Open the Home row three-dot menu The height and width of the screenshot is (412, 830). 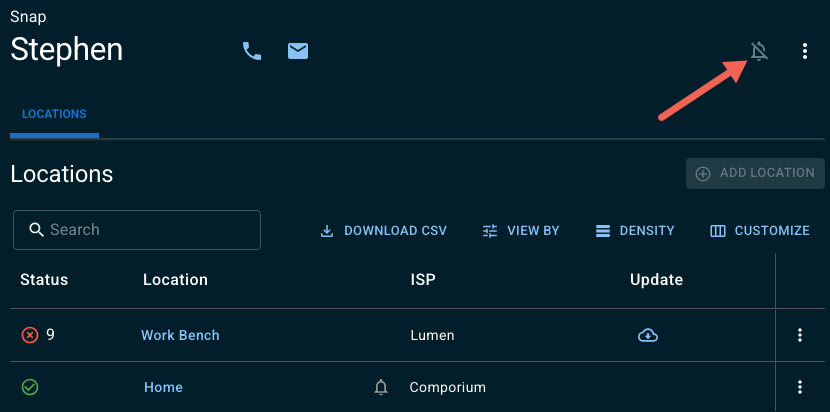click(x=800, y=387)
